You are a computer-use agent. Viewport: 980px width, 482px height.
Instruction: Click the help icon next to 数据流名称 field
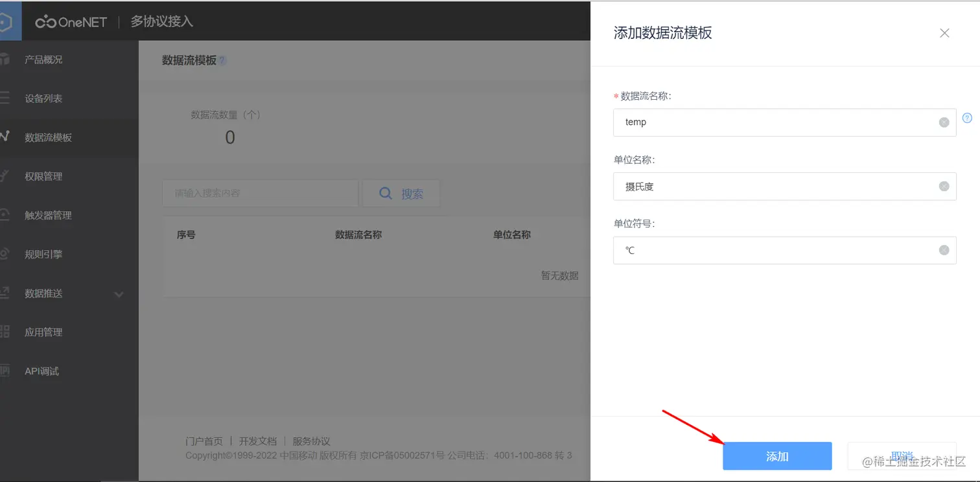coord(967,118)
